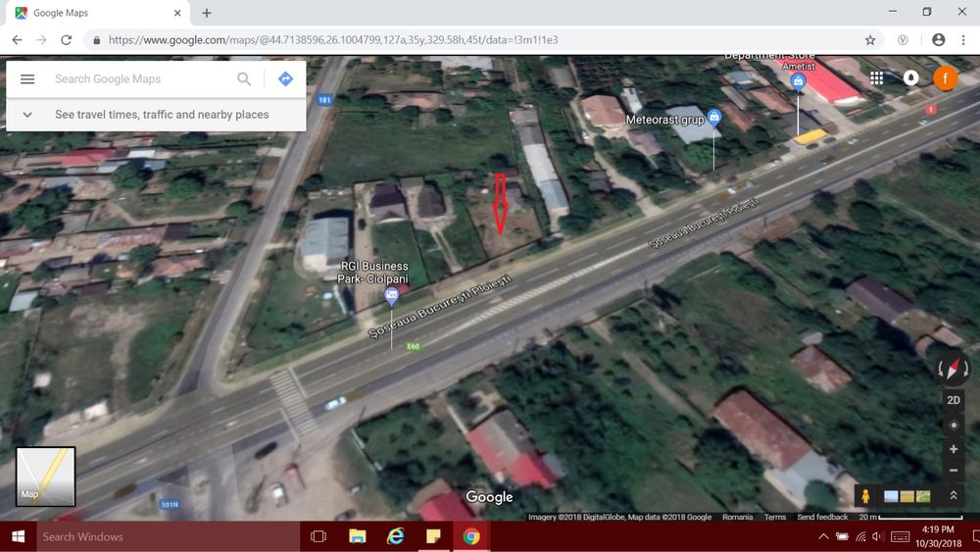The image size is (980, 552).
Task: Reload the page
Action: [66, 40]
